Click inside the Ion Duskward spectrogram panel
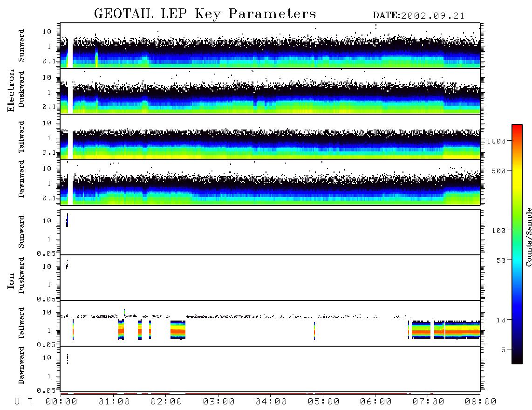Image resolution: width=532 pixels, height=410 pixels. point(270,278)
